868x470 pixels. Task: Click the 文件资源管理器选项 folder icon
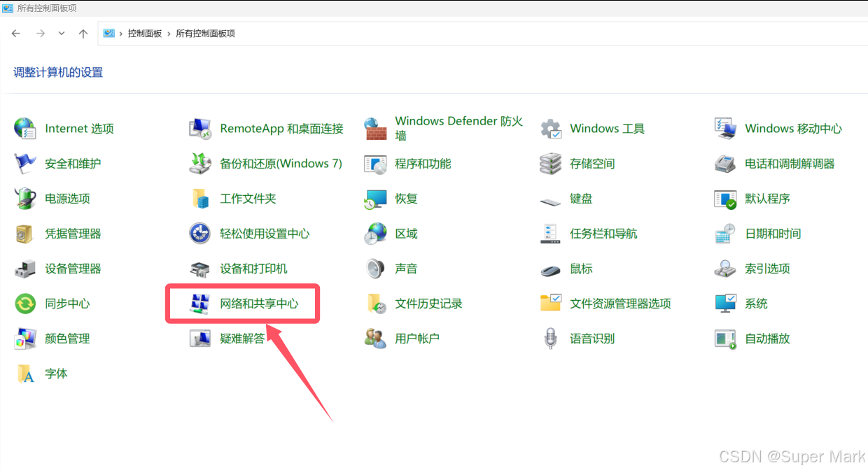click(550, 304)
